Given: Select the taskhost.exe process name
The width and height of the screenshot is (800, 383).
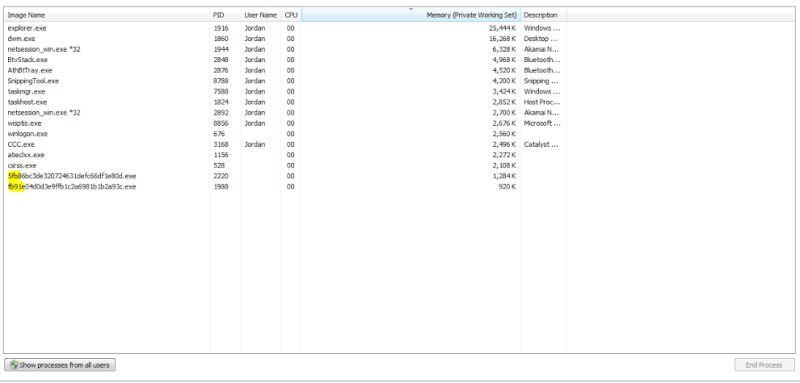Looking at the screenshot, I should coord(27,102).
